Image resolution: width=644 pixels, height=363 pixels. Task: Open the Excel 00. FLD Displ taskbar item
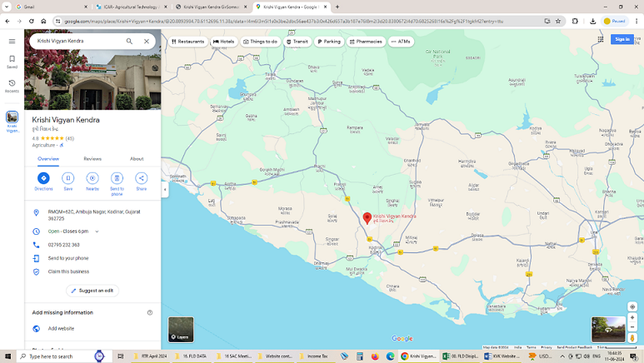click(x=461, y=356)
